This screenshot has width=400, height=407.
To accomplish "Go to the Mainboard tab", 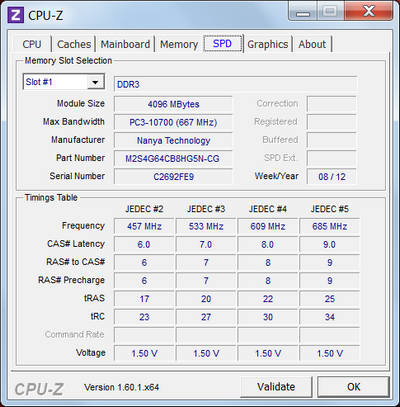I will tap(125, 44).
